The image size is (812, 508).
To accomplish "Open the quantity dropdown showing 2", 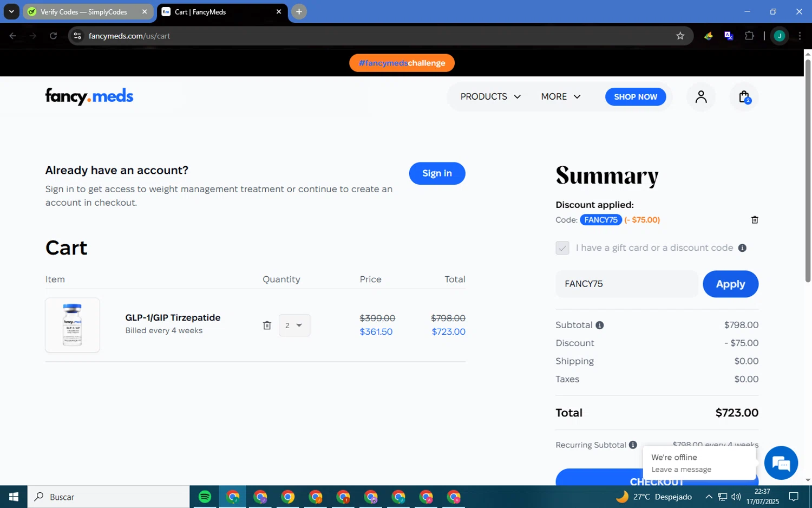I will (294, 325).
